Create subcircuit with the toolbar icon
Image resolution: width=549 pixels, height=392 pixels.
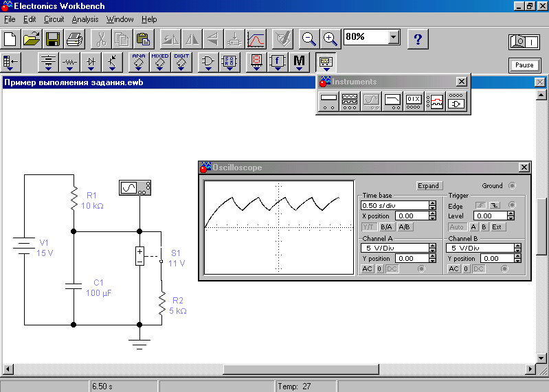tap(234, 39)
